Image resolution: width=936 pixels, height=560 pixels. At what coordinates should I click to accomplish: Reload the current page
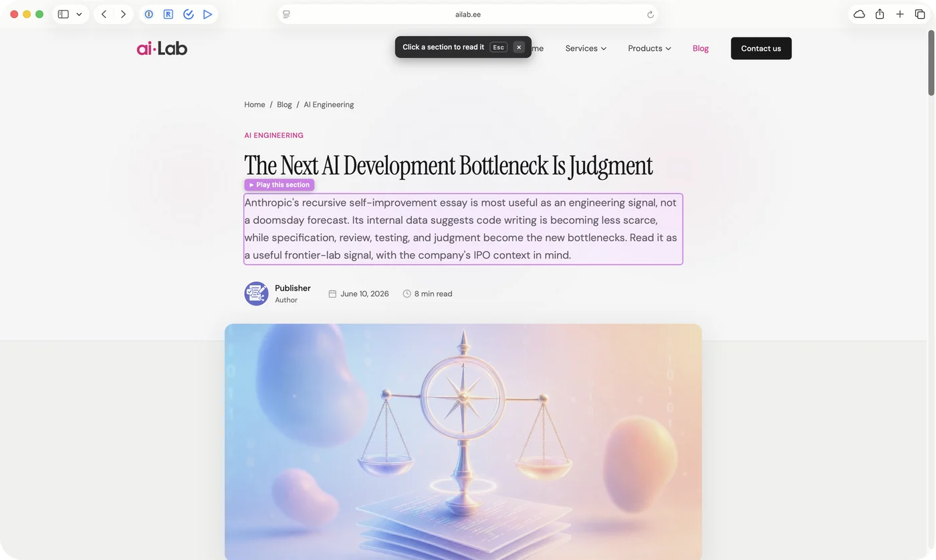point(650,14)
